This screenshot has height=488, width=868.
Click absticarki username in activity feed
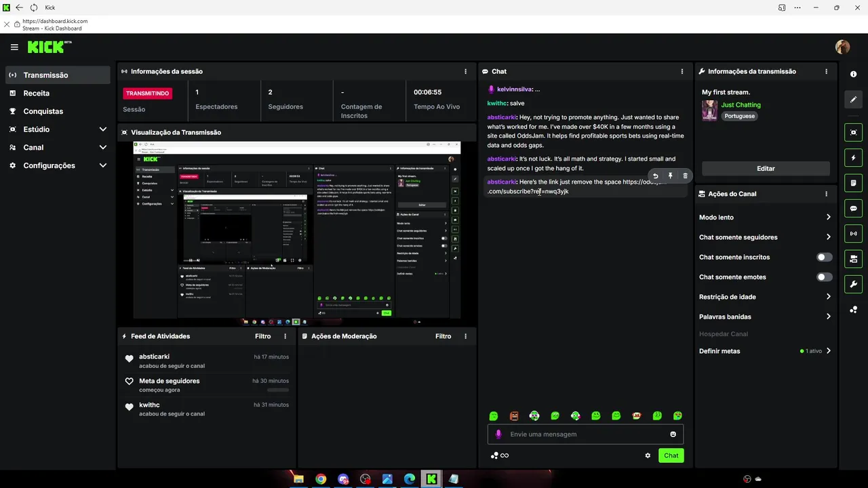pyautogui.click(x=154, y=357)
